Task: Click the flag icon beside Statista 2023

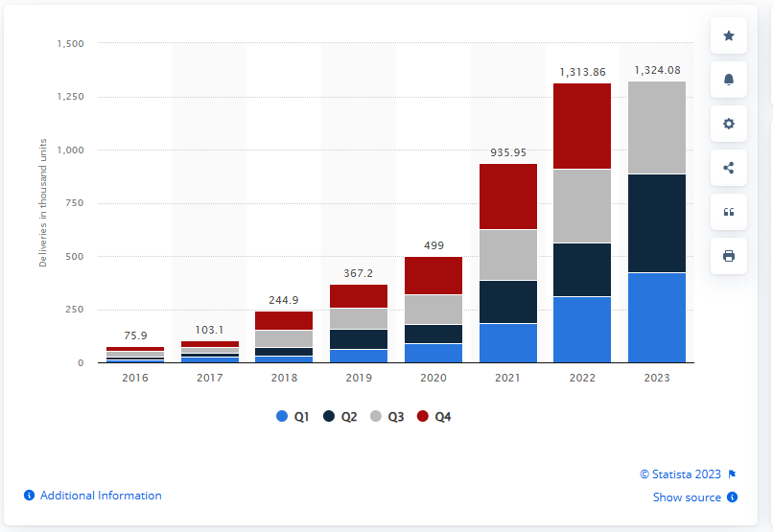Action: pos(732,474)
